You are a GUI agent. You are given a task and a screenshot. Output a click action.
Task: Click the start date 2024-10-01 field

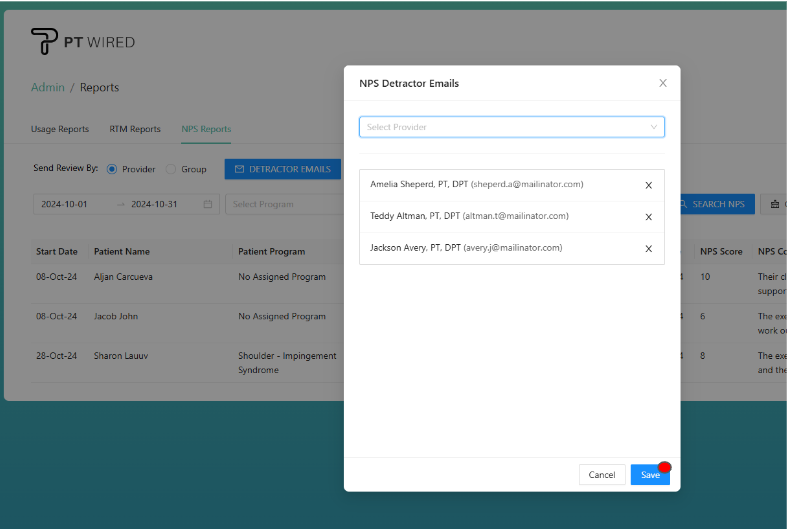(66, 204)
